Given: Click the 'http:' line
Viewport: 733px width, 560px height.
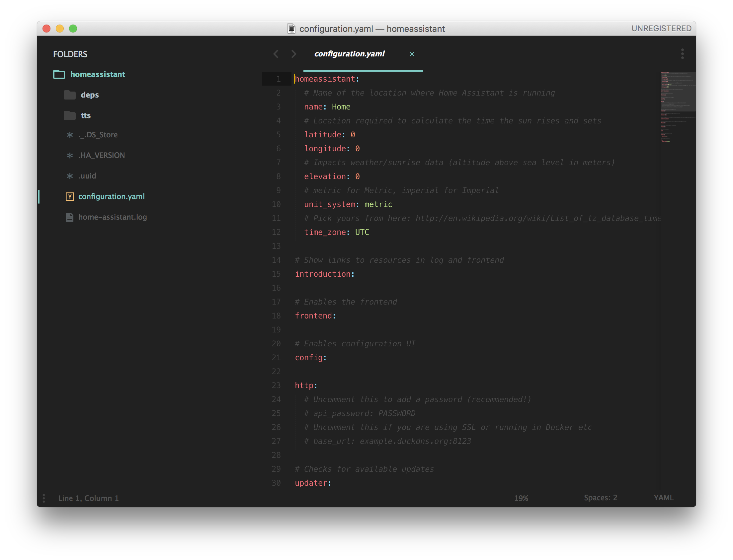Looking at the screenshot, I should [x=306, y=386].
